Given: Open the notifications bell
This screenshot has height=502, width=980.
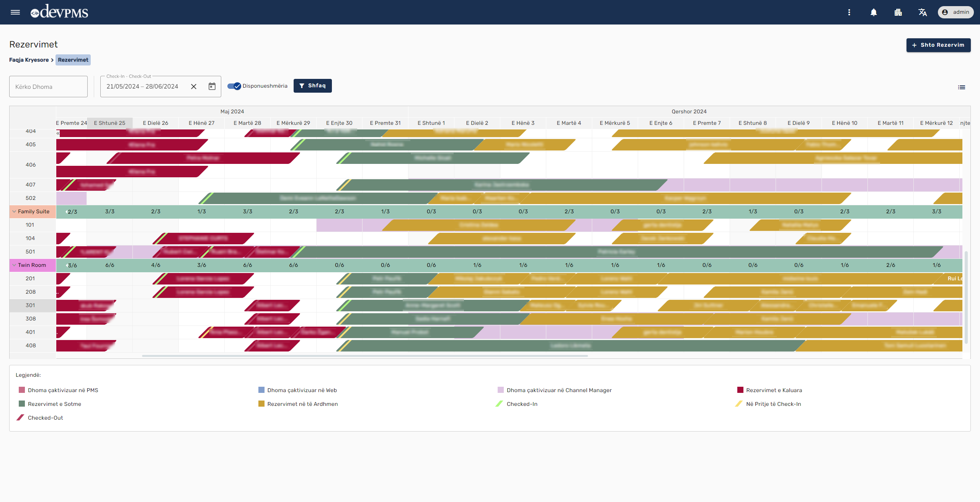Looking at the screenshot, I should [874, 12].
